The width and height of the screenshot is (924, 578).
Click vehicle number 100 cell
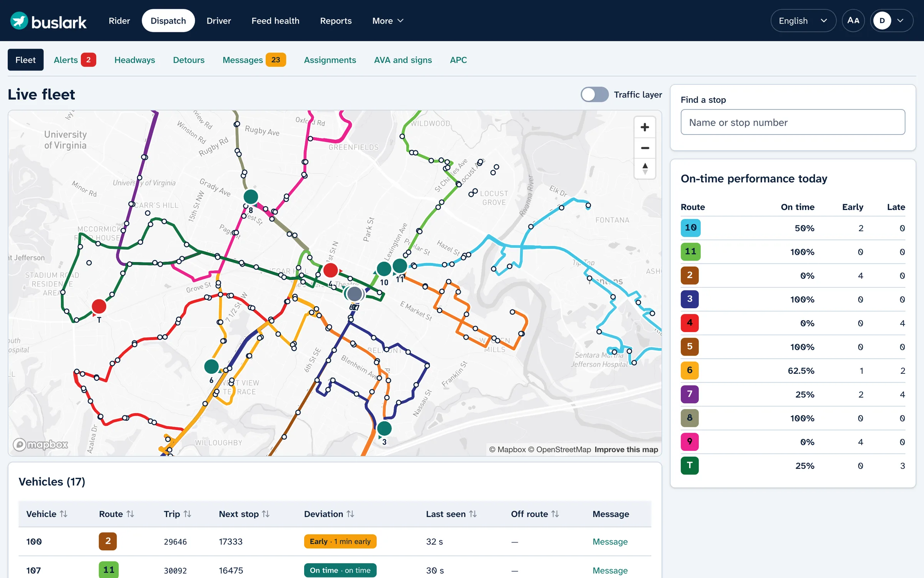click(34, 541)
